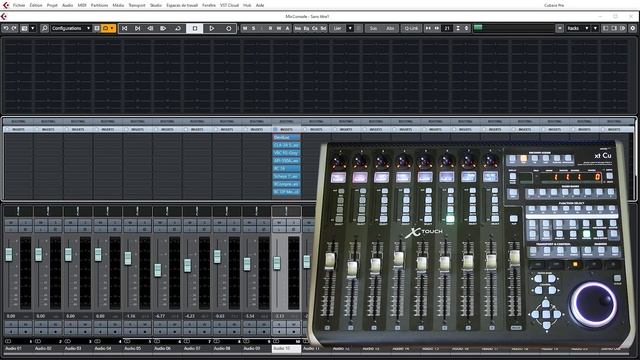Open the Édition menu
Viewport: 640px width, 360px height.
[x=36, y=5]
